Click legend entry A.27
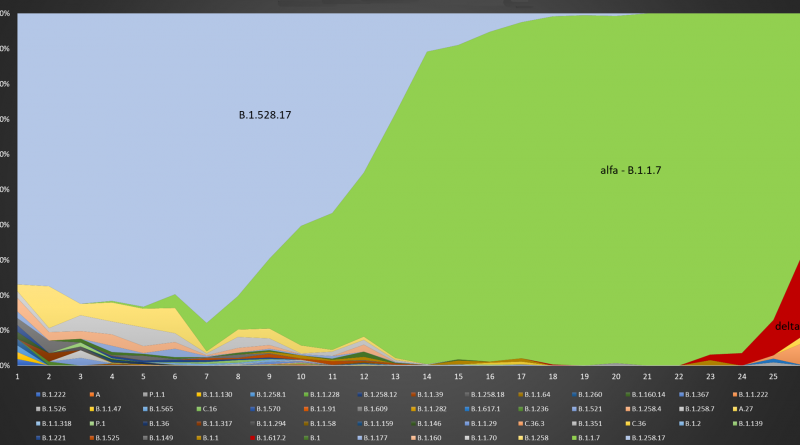Image resolution: width=800 pixels, height=445 pixels. (742, 409)
